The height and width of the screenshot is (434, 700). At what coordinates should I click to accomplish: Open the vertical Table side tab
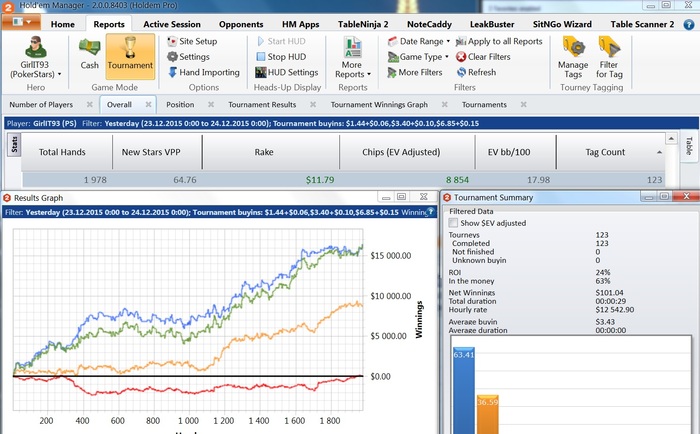[688, 146]
